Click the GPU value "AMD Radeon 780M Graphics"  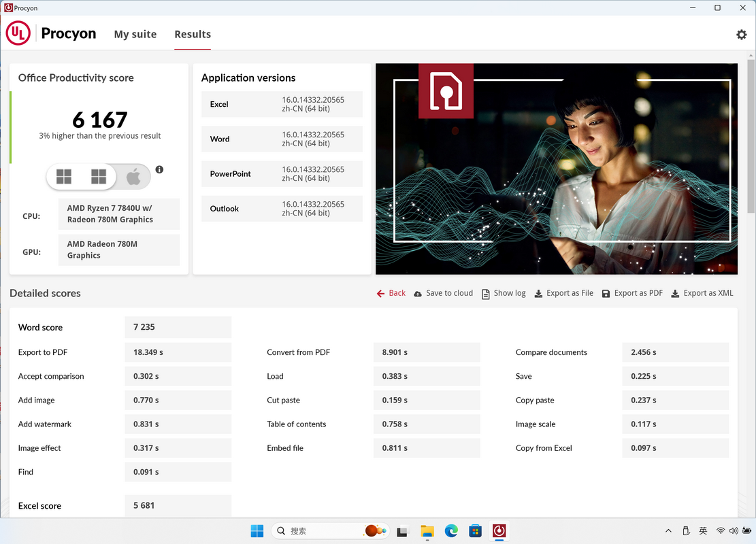(x=119, y=250)
